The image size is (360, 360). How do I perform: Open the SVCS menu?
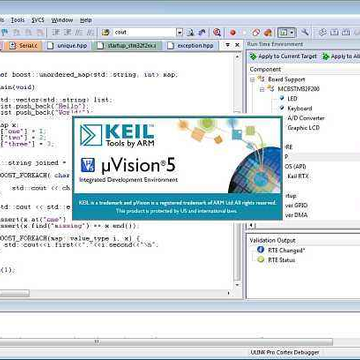click(x=38, y=20)
